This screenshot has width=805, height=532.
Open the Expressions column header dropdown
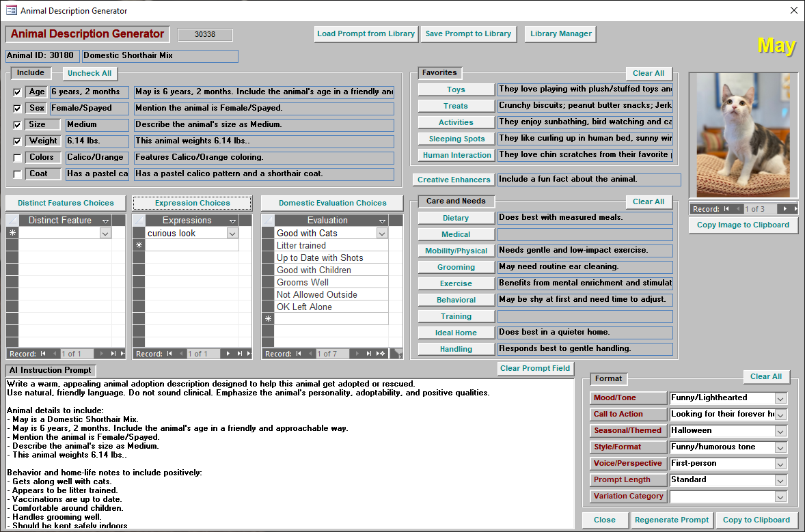point(232,221)
